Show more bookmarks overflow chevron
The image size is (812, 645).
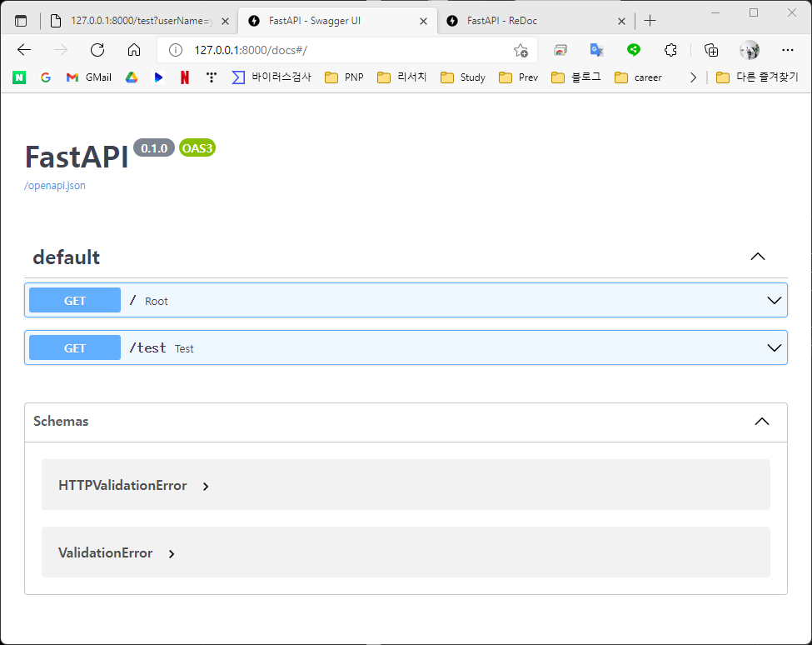(x=693, y=77)
